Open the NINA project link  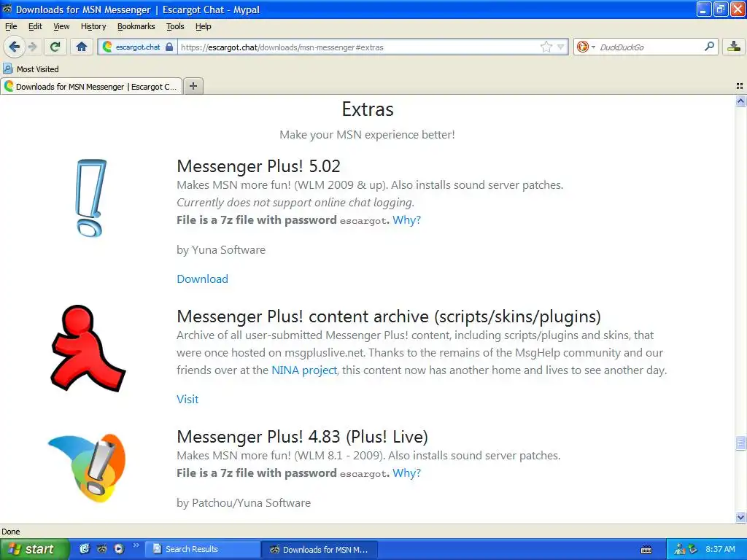304,370
